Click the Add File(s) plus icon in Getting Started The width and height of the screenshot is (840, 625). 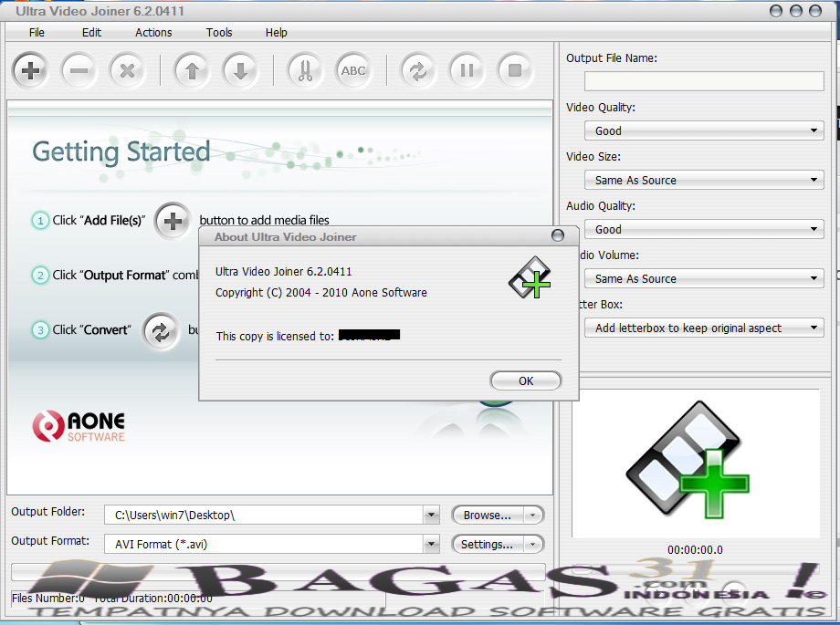[x=173, y=221]
